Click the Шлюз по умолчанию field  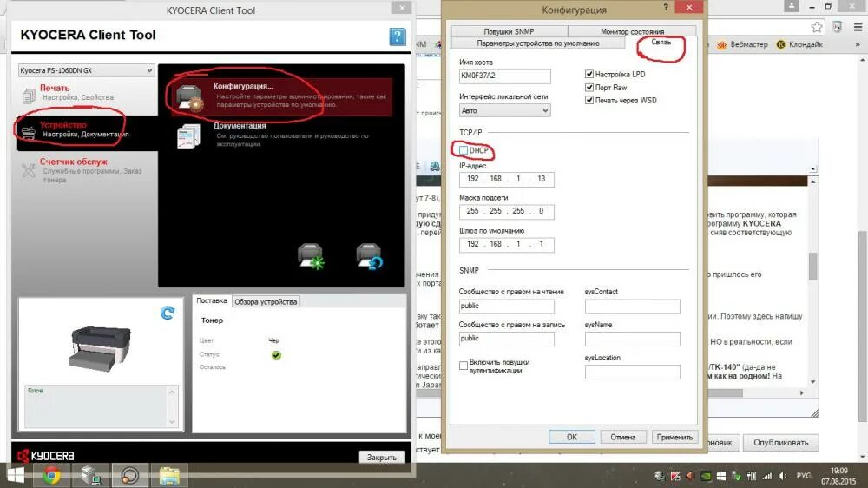(507, 244)
